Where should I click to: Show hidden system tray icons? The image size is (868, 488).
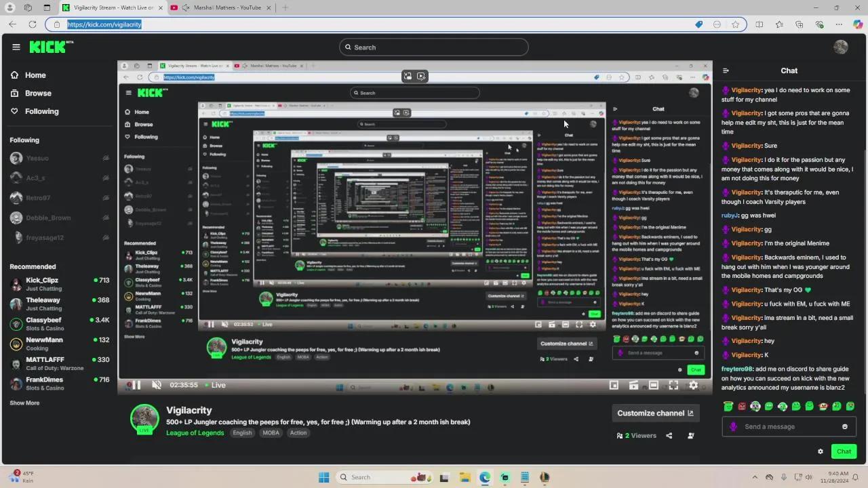[755, 477]
